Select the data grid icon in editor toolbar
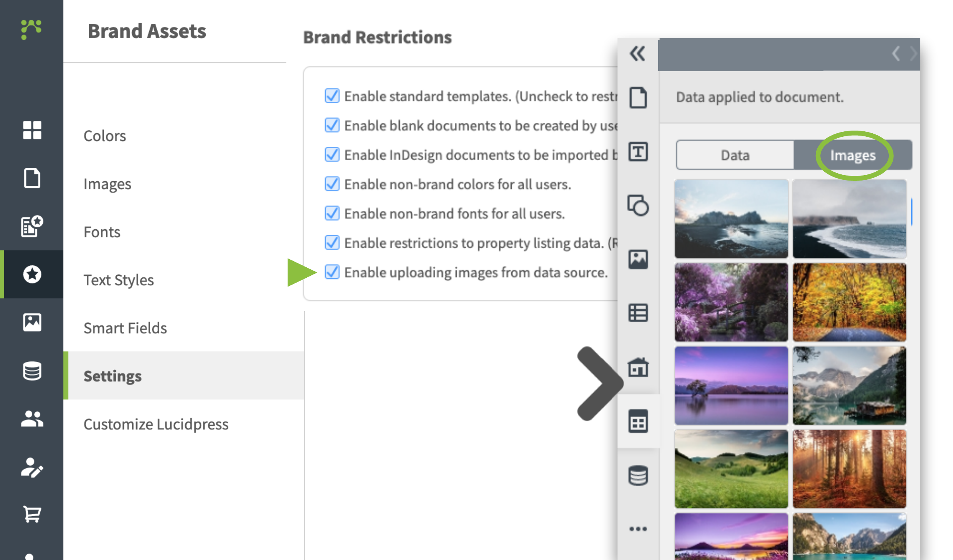Screen dimensions: 953x560 point(638,421)
